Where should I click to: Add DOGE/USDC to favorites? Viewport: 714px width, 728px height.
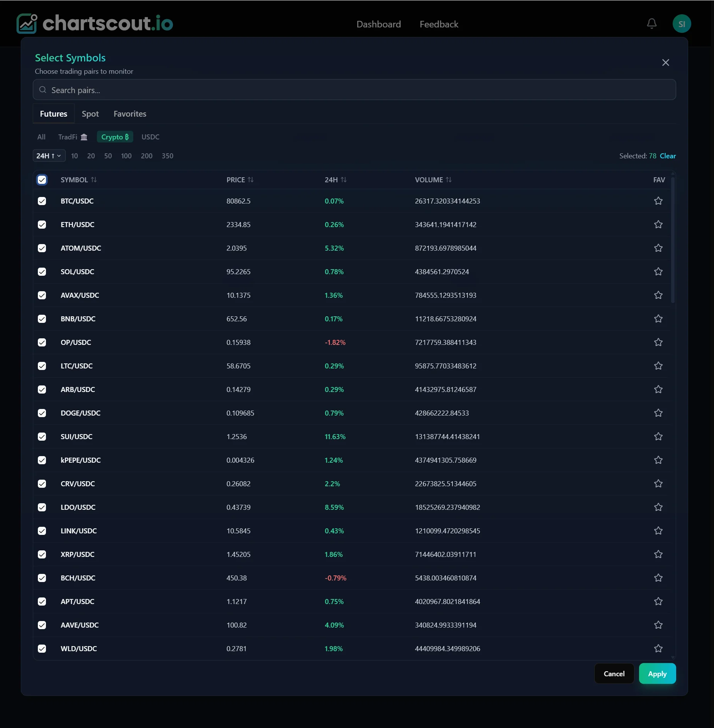[x=658, y=413]
